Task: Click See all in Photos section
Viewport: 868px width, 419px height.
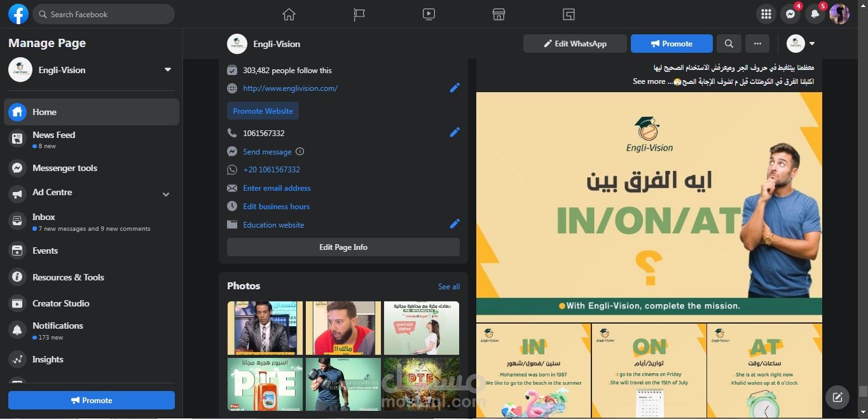Action: point(449,287)
